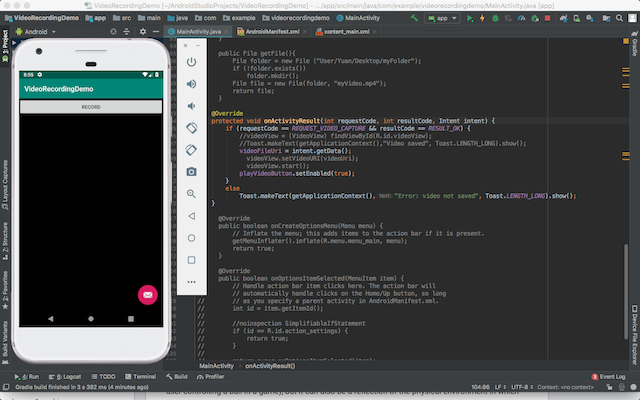The height and width of the screenshot is (400, 640).
Task: Lower emulator volume with volume down icon
Action: tap(191, 106)
